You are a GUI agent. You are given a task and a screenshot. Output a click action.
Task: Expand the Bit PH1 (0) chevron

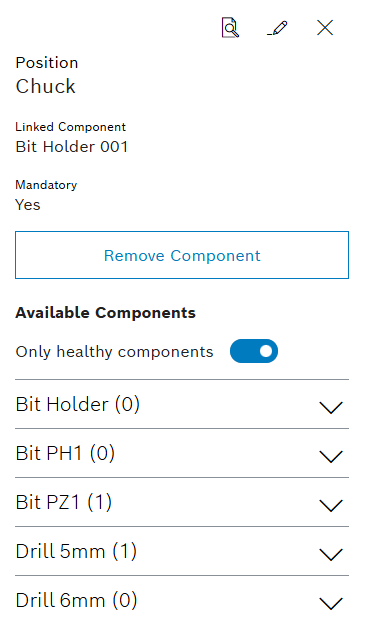tap(331, 456)
